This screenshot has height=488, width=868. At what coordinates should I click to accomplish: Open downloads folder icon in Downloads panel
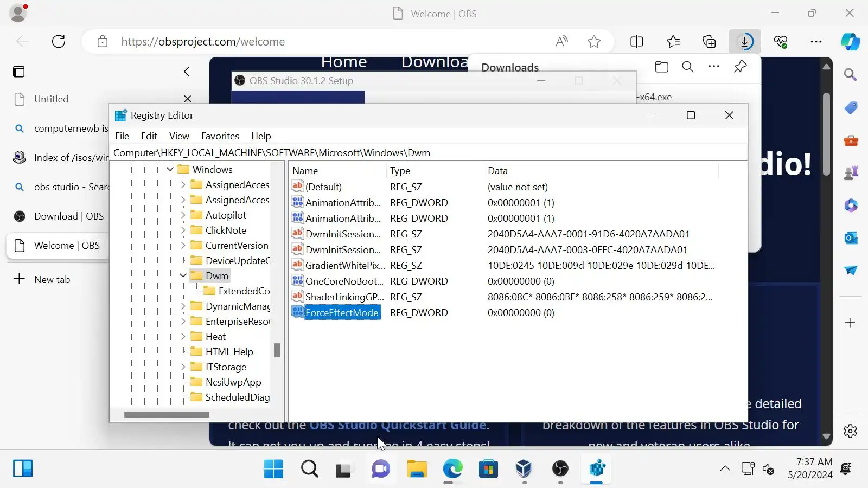[x=662, y=67]
